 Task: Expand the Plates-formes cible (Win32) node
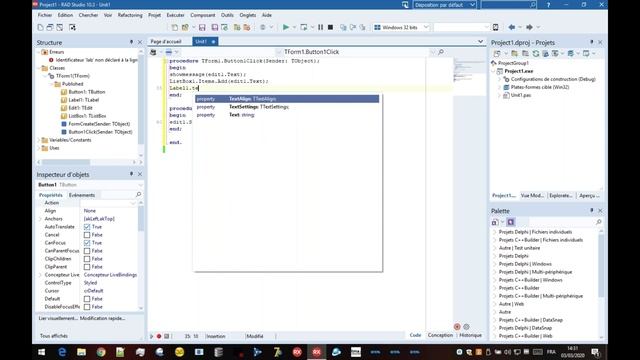(499, 87)
